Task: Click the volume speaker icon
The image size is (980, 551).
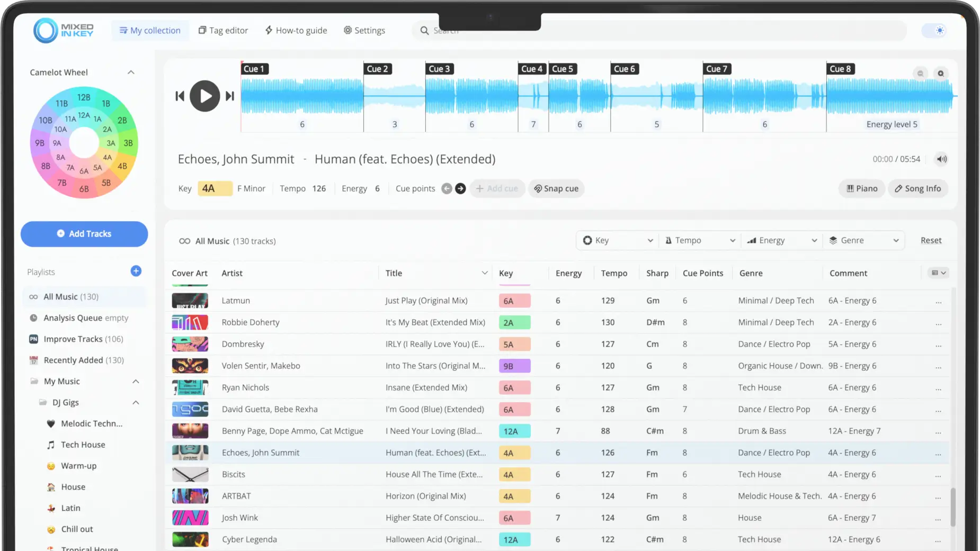Action: tap(941, 159)
